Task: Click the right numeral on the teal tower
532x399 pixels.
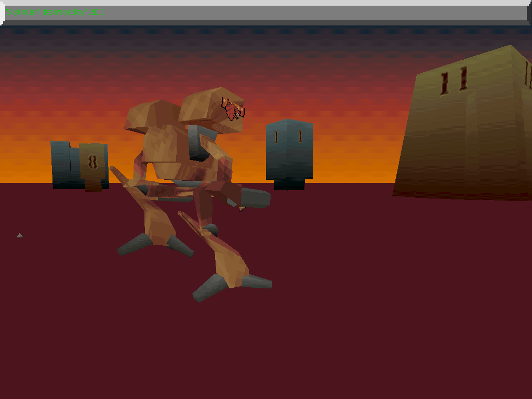Action: point(300,137)
